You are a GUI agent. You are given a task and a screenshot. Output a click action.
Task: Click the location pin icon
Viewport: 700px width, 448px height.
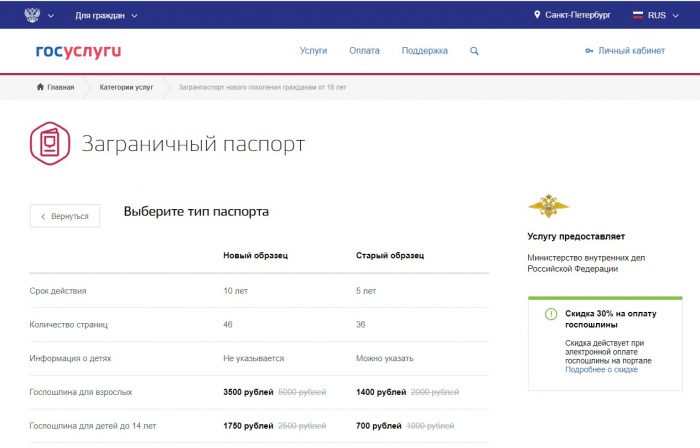[x=537, y=15]
